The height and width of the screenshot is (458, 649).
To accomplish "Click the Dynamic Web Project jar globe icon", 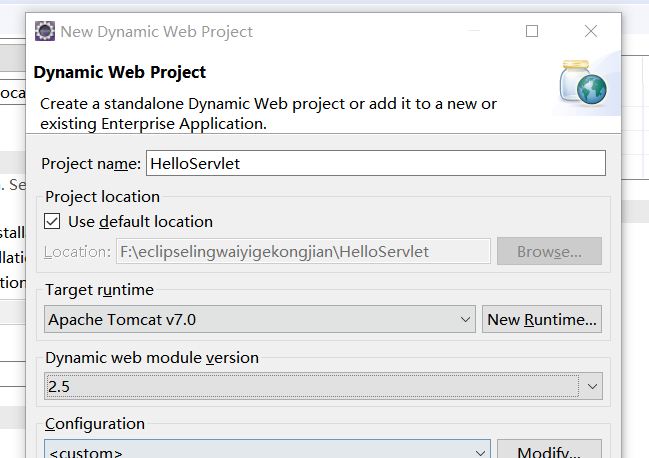I will click(584, 83).
